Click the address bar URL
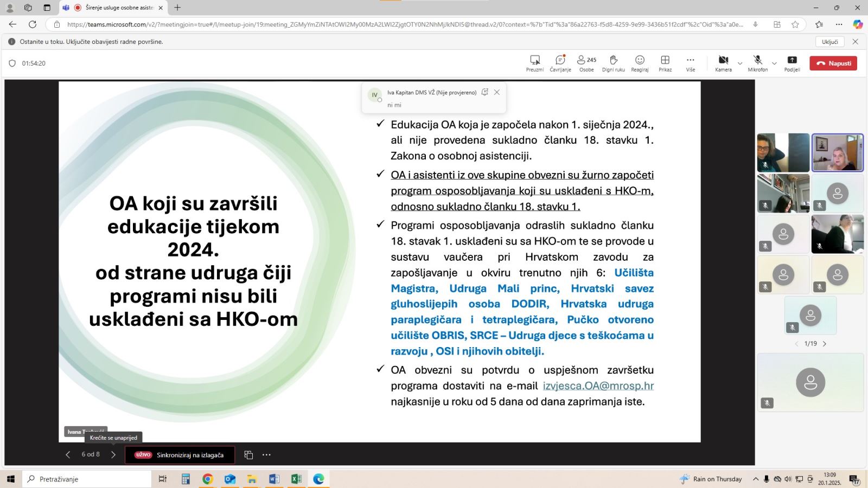868x488 pixels. click(405, 24)
